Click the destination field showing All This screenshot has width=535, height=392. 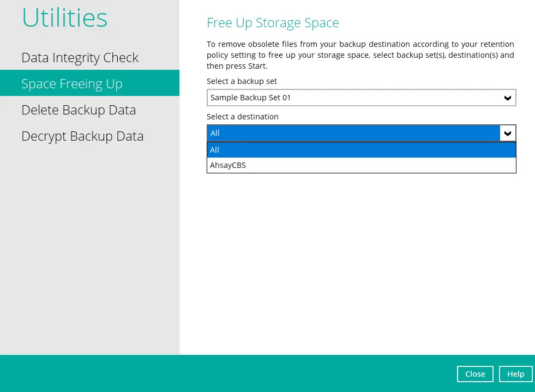point(353,133)
